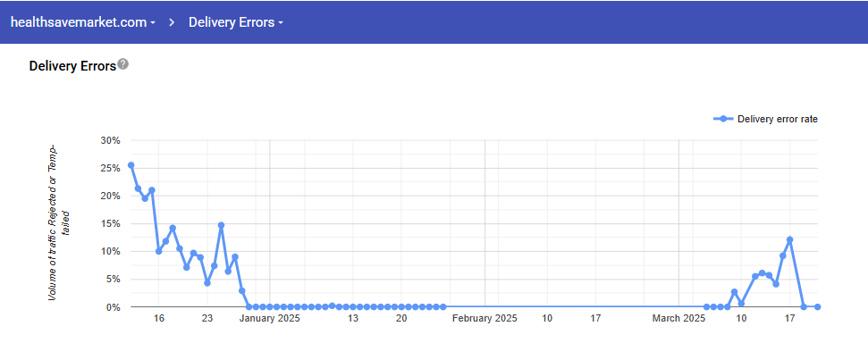Image resolution: width=868 pixels, height=343 pixels.
Task: Select the first data point near 25%
Action: point(131,165)
